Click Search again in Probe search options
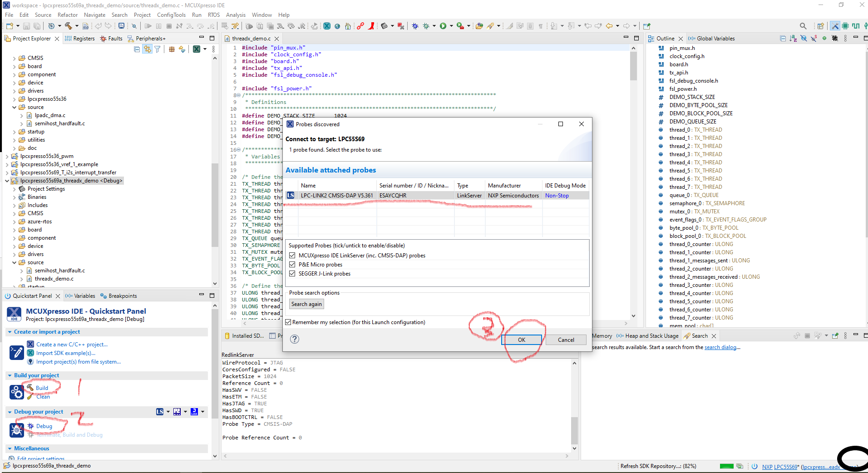The image size is (868, 473). pyautogui.click(x=306, y=304)
